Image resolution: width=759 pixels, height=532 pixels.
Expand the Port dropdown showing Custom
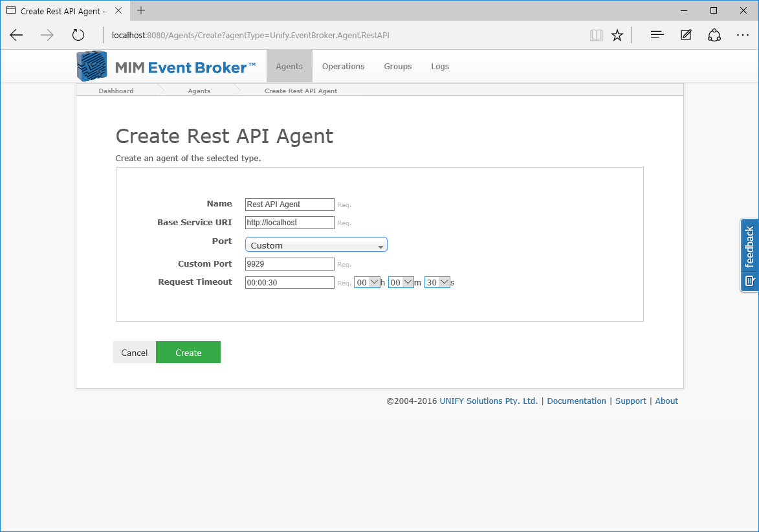pos(316,245)
